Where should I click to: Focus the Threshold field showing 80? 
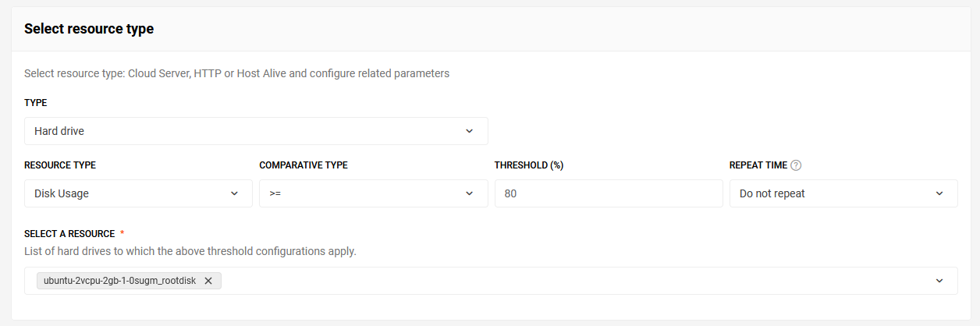(609, 193)
